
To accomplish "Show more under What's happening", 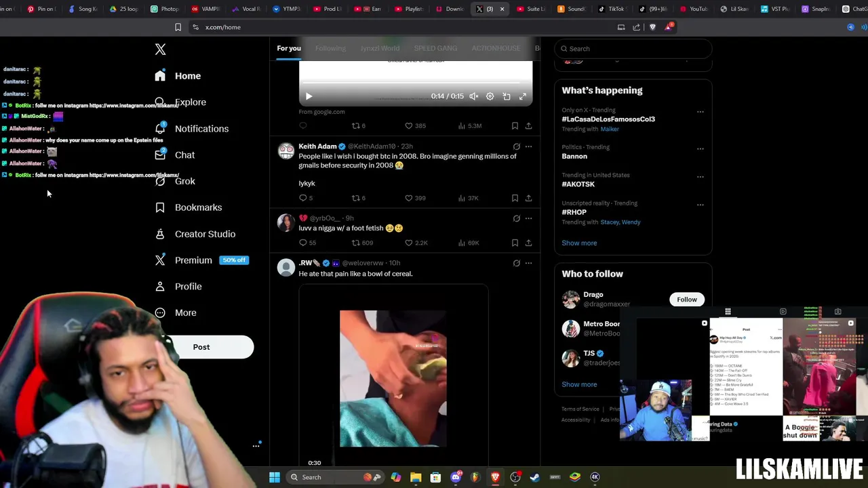I will click(x=579, y=243).
